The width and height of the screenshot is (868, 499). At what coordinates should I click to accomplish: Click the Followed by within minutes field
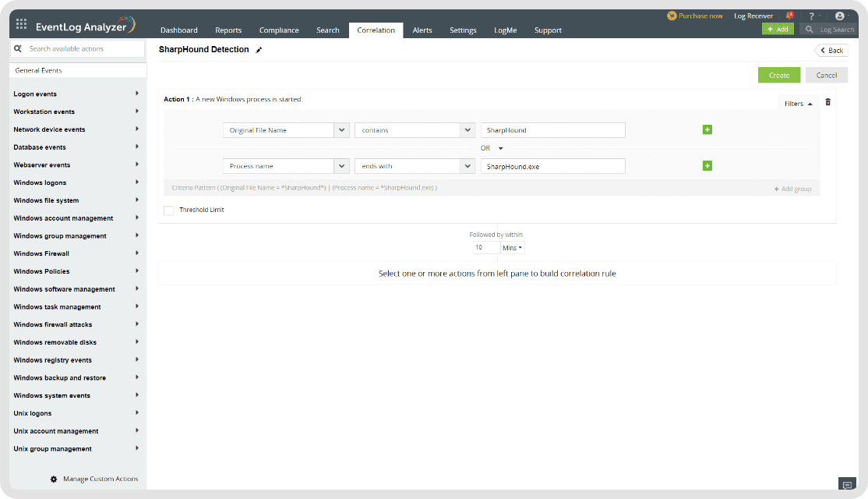(x=486, y=248)
